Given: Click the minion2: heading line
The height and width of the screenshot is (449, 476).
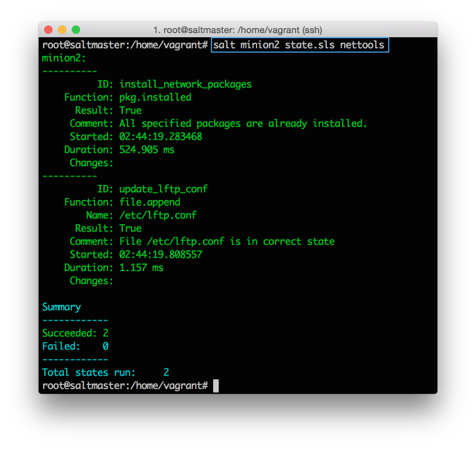Looking at the screenshot, I should click(x=63, y=58).
